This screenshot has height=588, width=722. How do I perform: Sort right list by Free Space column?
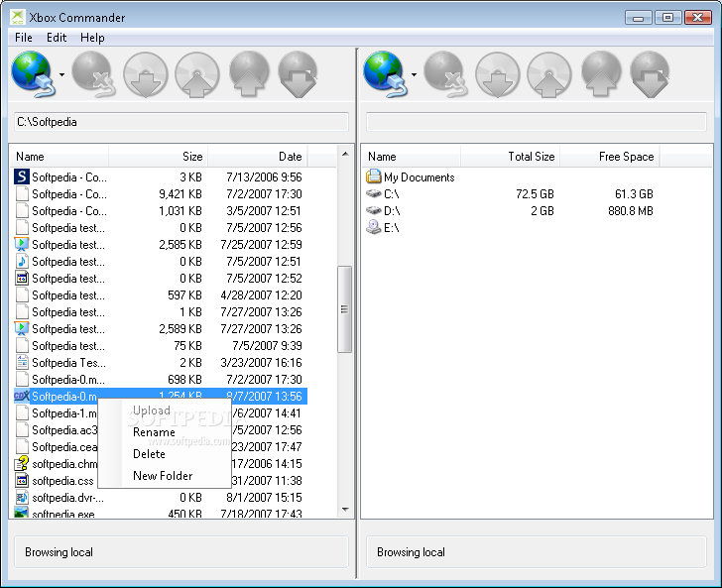(610, 157)
